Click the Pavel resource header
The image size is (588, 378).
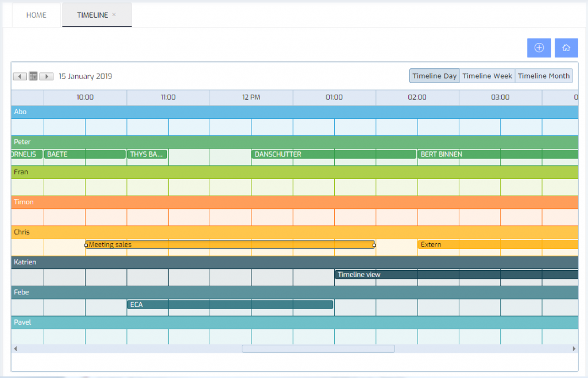(295, 322)
